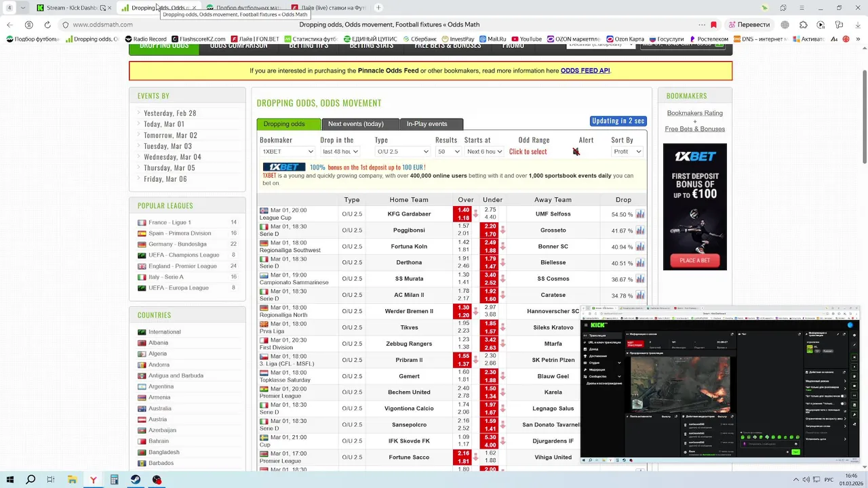Open the Type O/U 2.5 dropdown

[x=402, y=152]
